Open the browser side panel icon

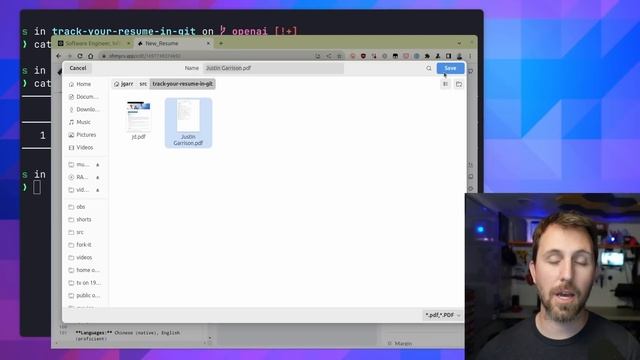(x=448, y=56)
